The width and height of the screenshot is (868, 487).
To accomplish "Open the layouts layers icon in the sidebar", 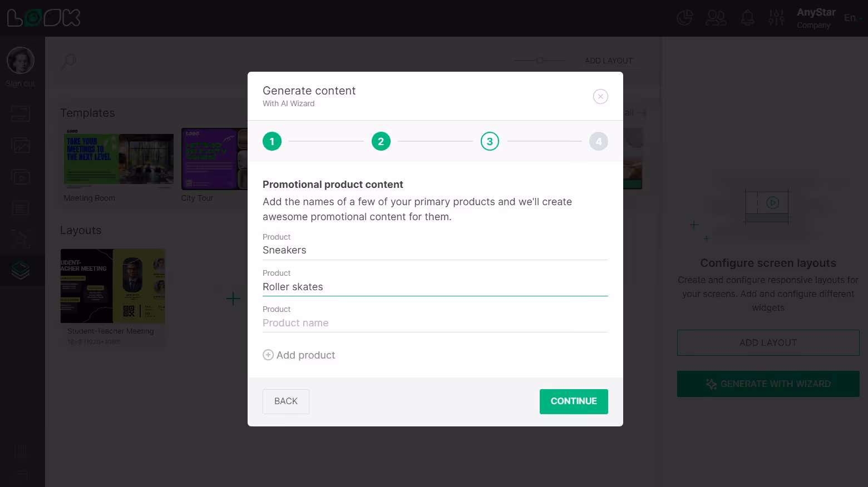I will 21,270.
